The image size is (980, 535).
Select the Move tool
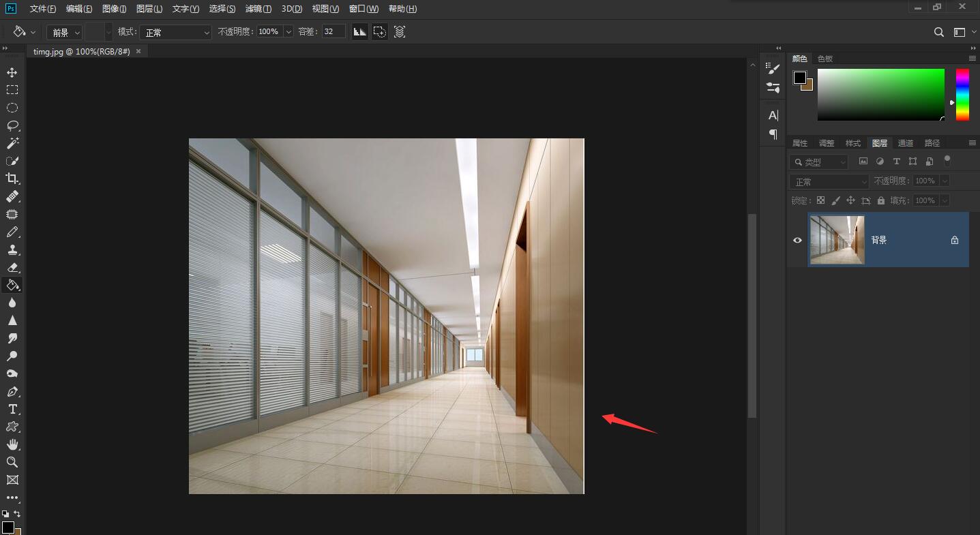click(x=12, y=72)
